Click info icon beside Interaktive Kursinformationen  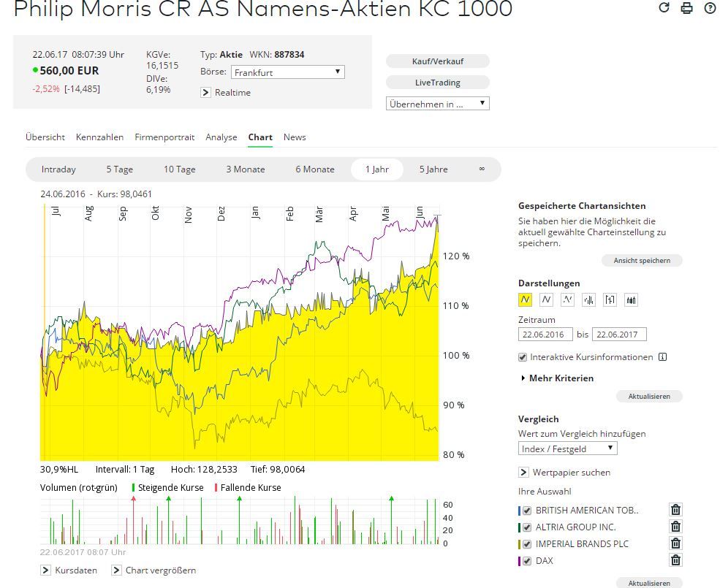pos(662,357)
